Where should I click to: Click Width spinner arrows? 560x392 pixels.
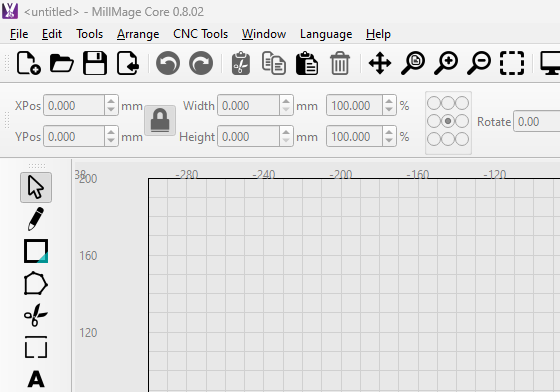(286, 105)
